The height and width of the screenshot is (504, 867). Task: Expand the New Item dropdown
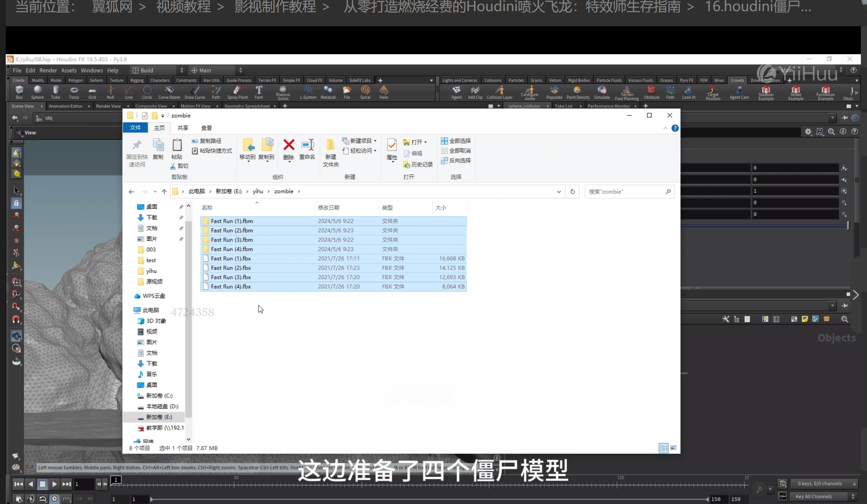coord(375,141)
